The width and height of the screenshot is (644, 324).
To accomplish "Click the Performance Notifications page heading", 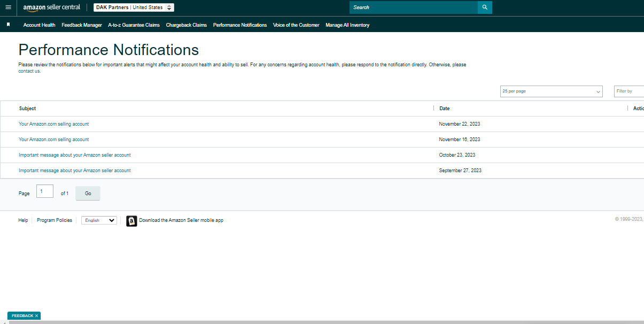I will tap(108, 50).
